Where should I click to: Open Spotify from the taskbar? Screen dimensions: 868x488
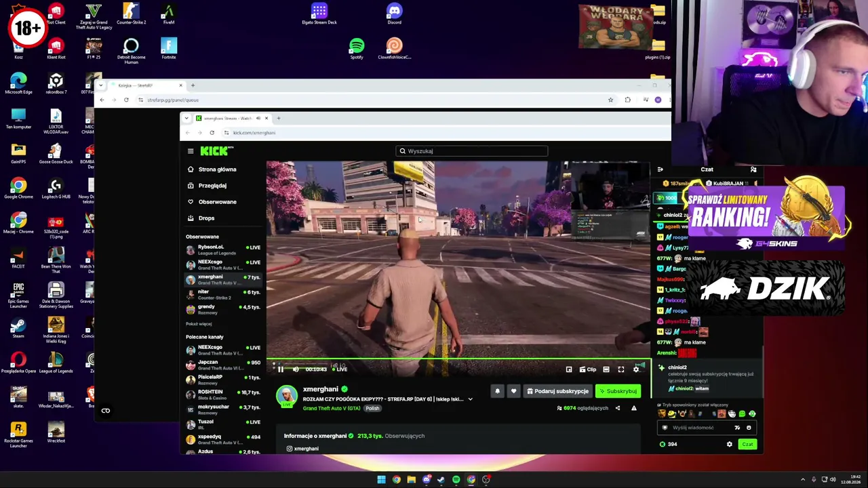pyautogui.click(x=456, y=480)
